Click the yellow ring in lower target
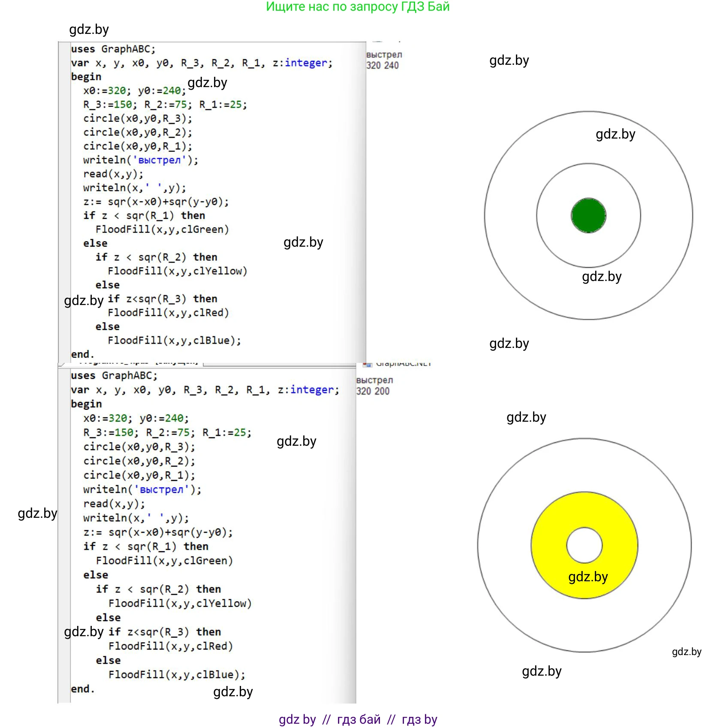The height and width of the screenshot is (728, 717). pyautogui.click(x=549, y=545)
